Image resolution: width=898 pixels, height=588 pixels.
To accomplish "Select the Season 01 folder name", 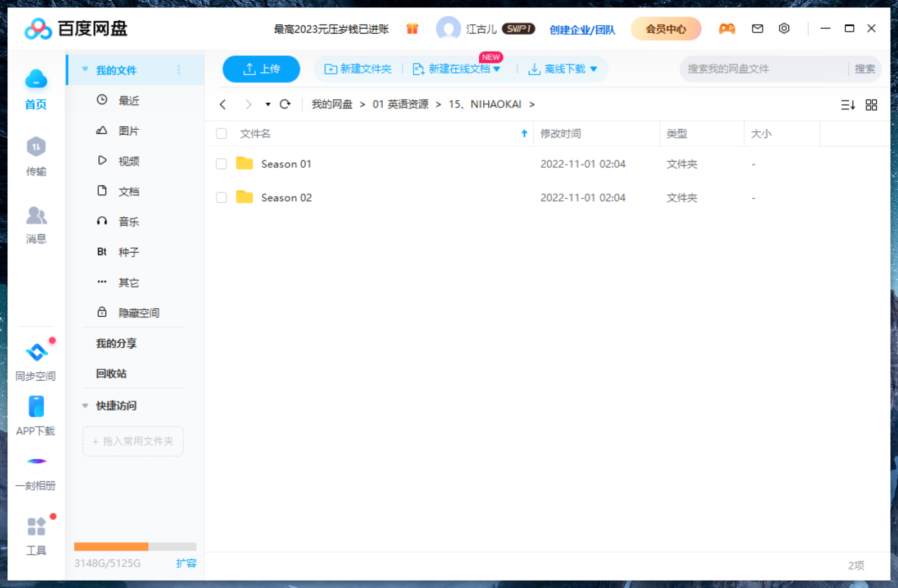I will [286, 164].
